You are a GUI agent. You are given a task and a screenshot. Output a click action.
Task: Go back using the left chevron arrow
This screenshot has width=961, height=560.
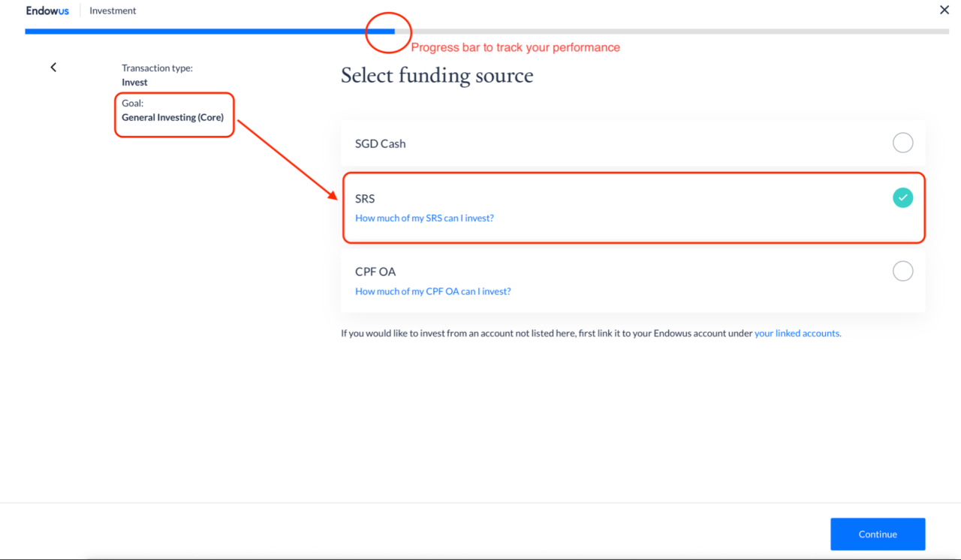(x=53, y=68)
